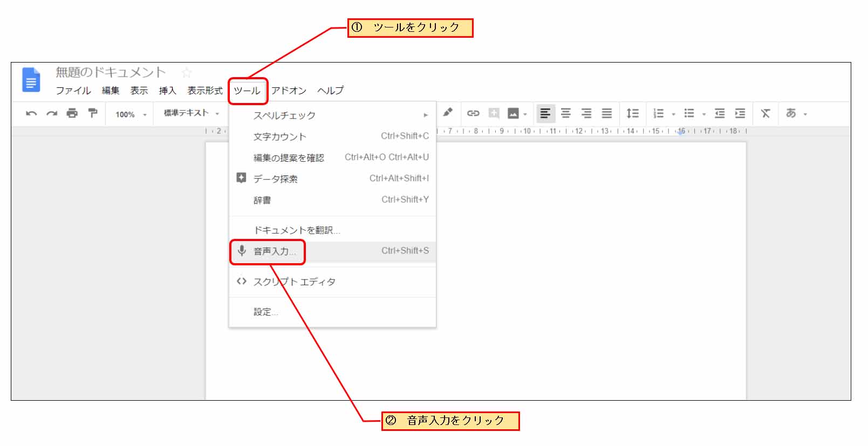Toggle justify alignment

[607, 114]
